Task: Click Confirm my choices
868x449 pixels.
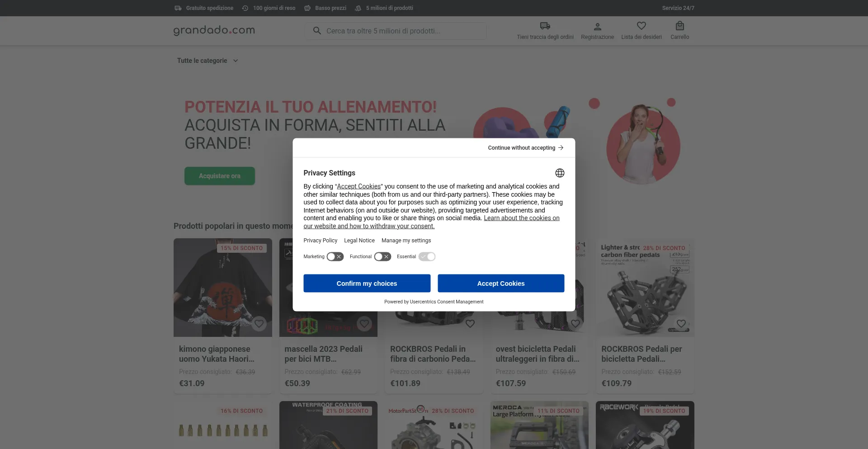Action: 367,283
